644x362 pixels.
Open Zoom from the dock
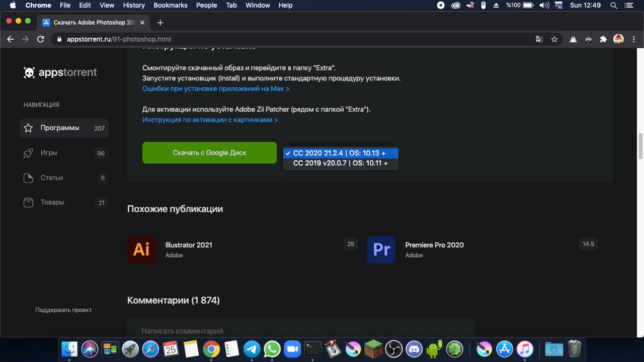[x=292, y=349]
